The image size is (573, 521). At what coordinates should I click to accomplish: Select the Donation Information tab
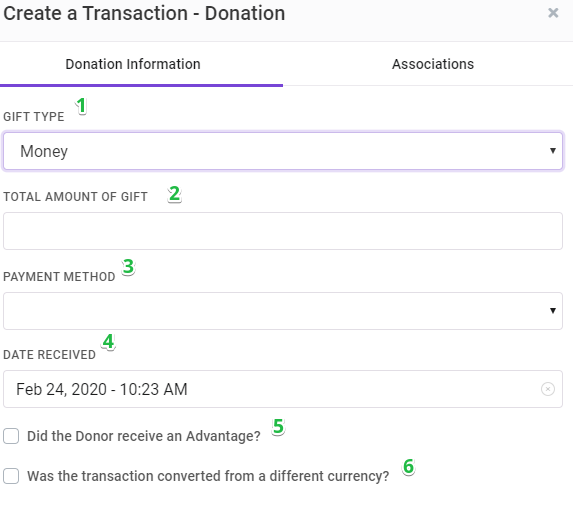coord(133,64)
